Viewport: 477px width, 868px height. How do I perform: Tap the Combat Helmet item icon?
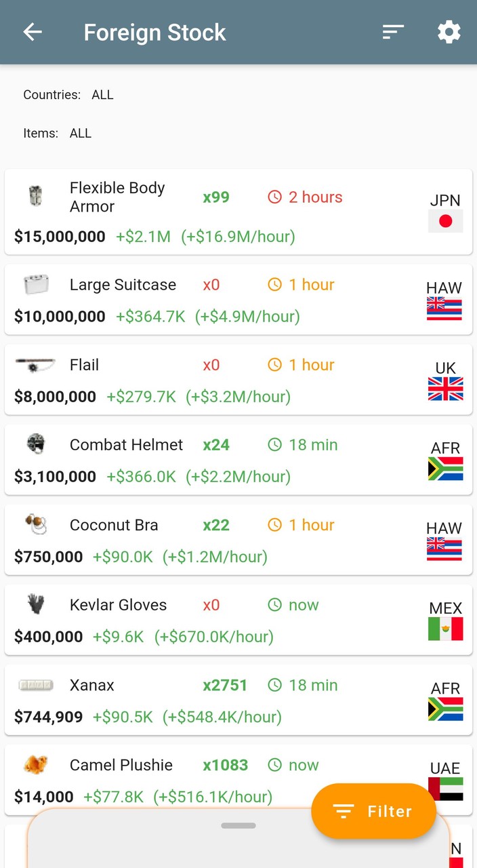click(35, 444)
